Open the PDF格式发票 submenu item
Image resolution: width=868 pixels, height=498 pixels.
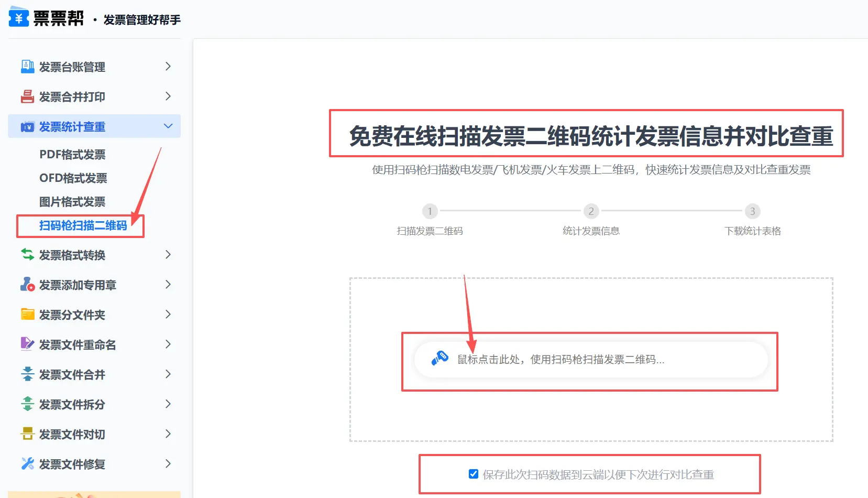pos(72,155)
